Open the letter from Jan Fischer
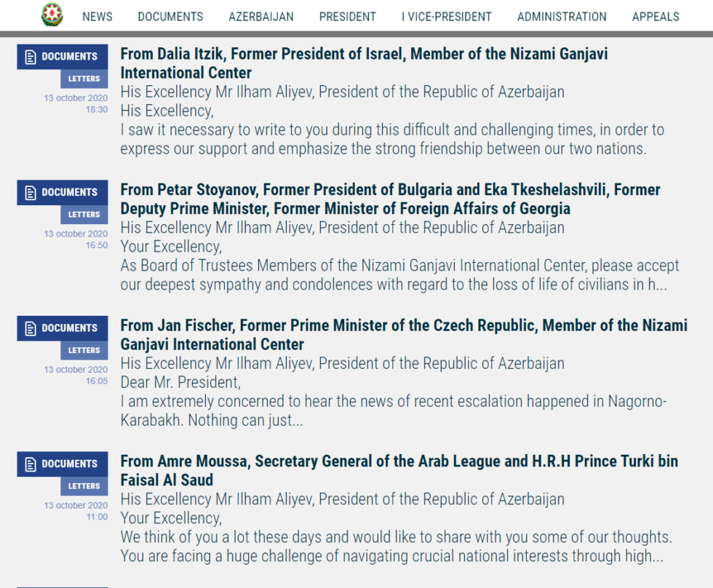Screen dimensions: 713x588 (x=404, y=335)
